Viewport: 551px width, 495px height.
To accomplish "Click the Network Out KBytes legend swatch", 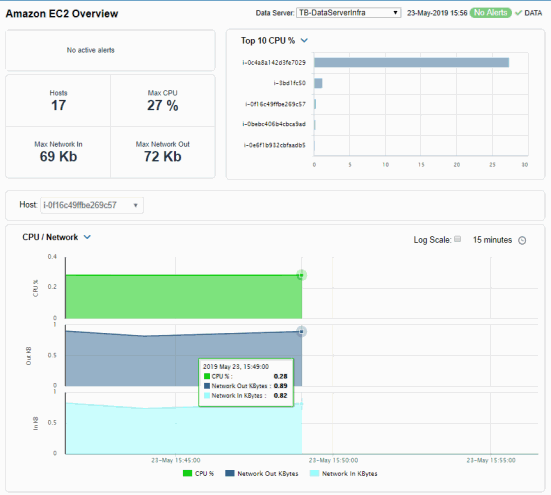I will tap(230, 474).
